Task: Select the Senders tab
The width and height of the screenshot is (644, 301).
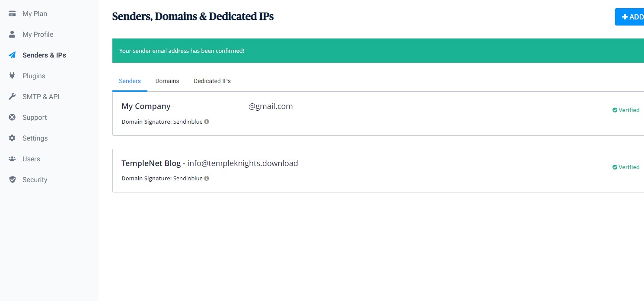Action: point(130,81)
